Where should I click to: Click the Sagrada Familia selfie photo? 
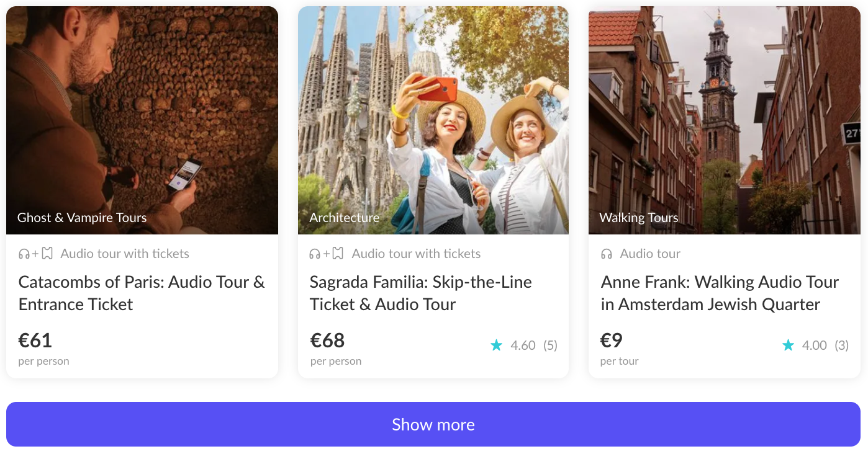tap(433, 112)
